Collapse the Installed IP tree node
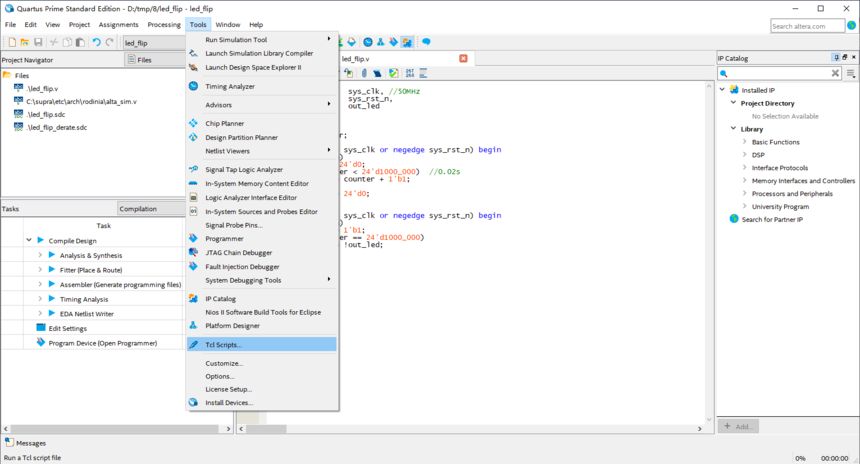The height and width of the screenshot is (464, 860). point(722,89)
